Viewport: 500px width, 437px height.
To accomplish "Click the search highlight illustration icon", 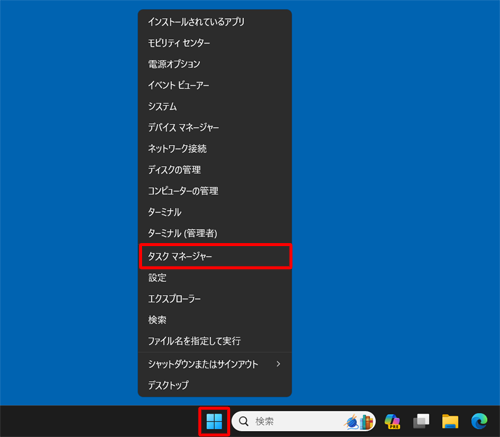I will click(359, 422).
